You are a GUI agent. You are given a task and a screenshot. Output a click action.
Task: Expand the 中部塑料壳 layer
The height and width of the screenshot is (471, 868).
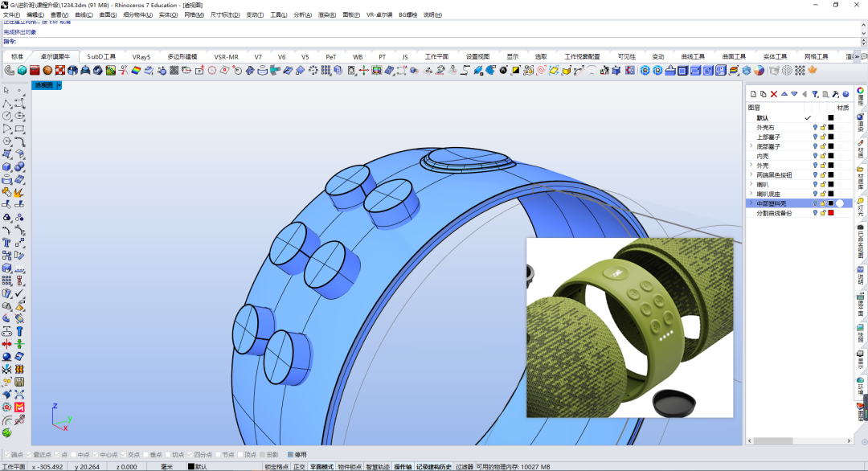(751, 203)
